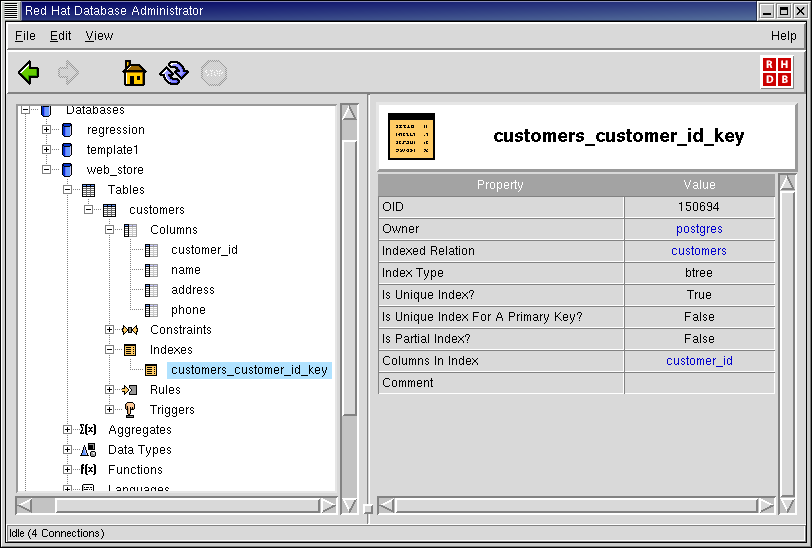Click the Rules arrow icon
Screen dimensions: 812x548
tap(129, 390)
